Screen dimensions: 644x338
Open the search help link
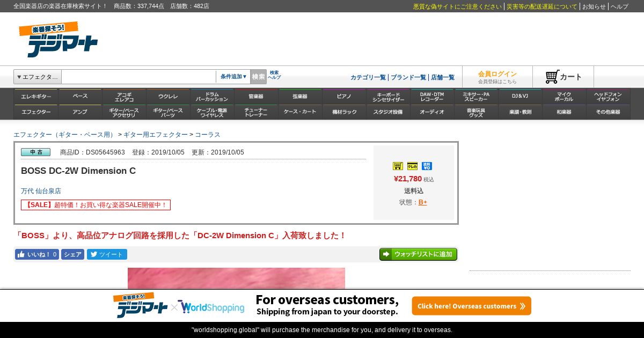[274, 75]
